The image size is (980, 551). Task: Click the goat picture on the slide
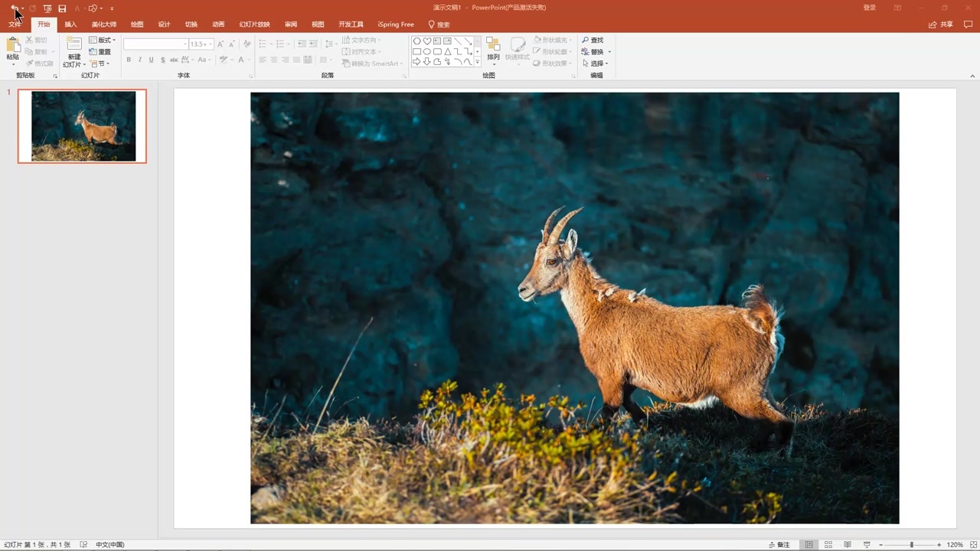click(x=574, y=308)
